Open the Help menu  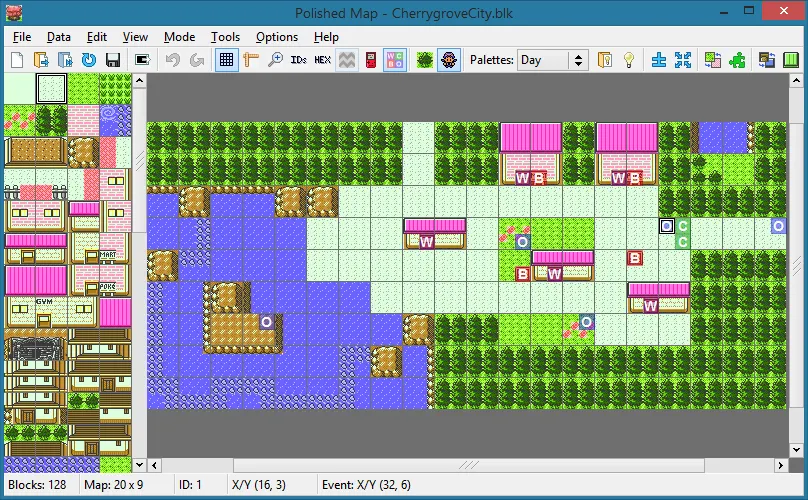click(326, 37)
